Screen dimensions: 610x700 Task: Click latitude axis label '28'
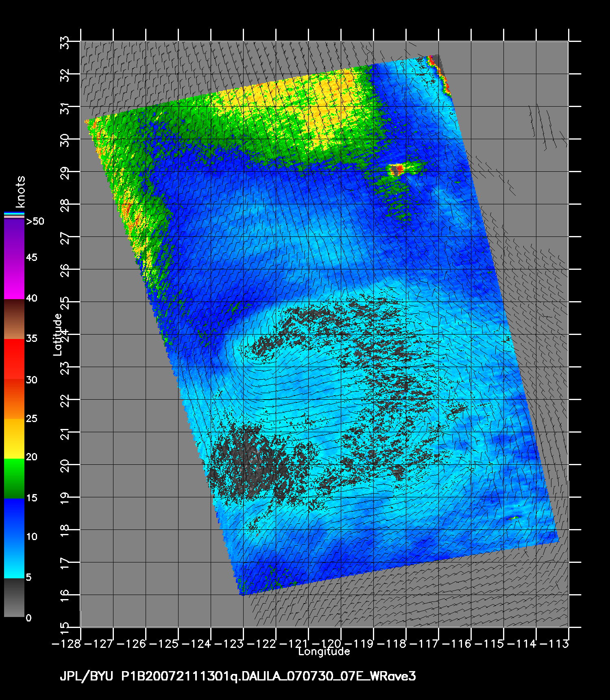tap(65, 205)
